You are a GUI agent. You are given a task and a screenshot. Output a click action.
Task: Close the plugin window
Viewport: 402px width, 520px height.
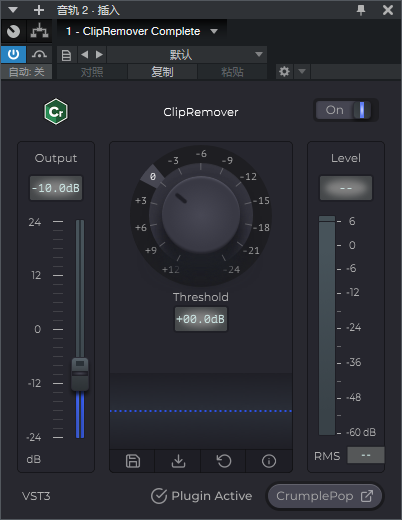[x=388, y=10]
